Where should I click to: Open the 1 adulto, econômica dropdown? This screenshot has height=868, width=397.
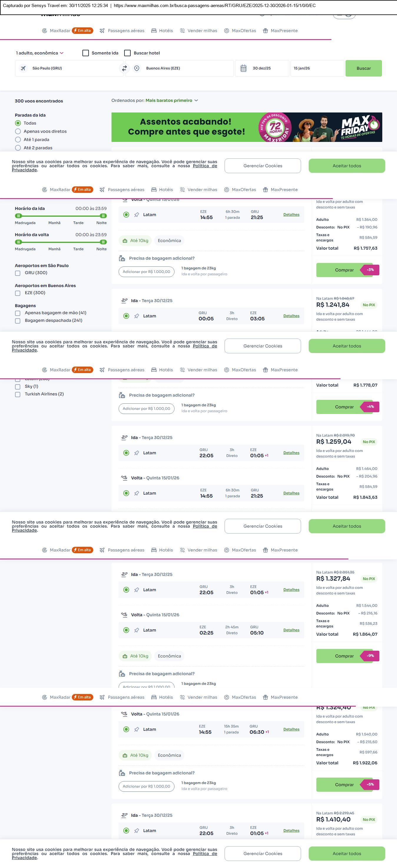point(39,53)
